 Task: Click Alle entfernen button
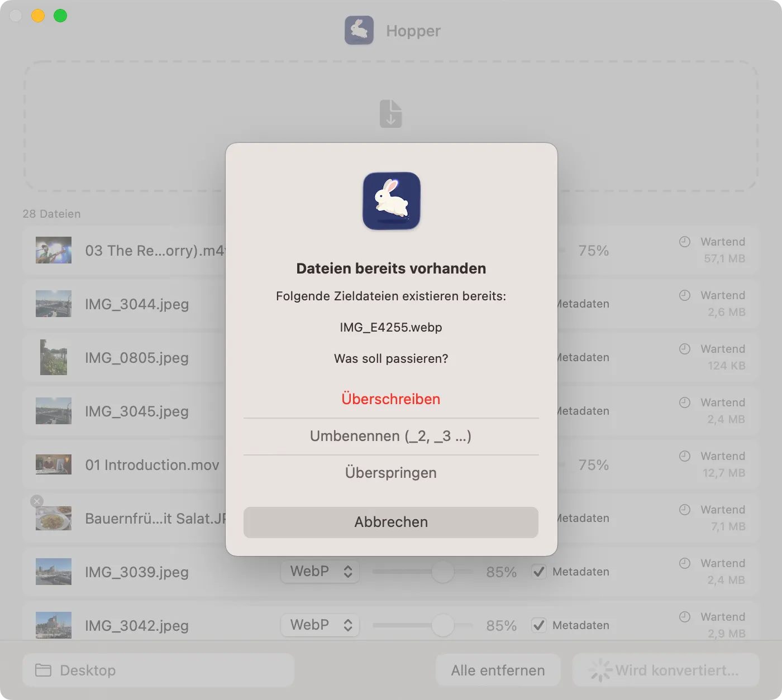tap(498, 670)
